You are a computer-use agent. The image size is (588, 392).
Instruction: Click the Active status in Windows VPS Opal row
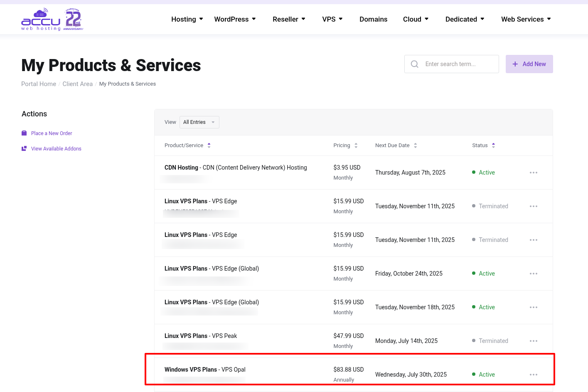coord(484,375)
